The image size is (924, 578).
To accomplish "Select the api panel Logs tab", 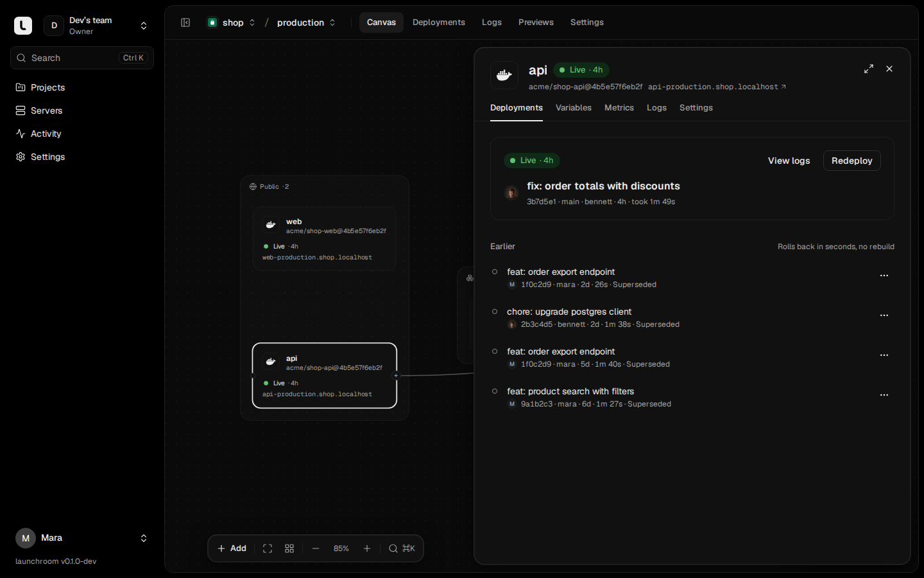I will 656,108.
